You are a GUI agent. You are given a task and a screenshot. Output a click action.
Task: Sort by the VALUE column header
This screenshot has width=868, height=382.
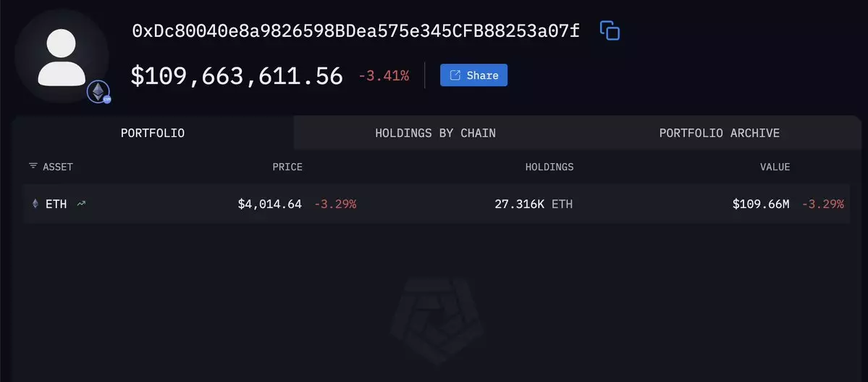click(775, 167)
